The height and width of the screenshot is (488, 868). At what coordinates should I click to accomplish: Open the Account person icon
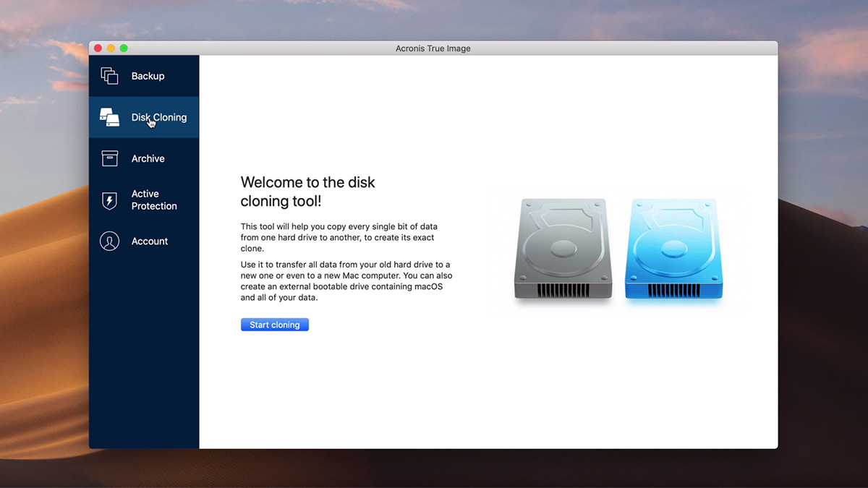(109, 241)
